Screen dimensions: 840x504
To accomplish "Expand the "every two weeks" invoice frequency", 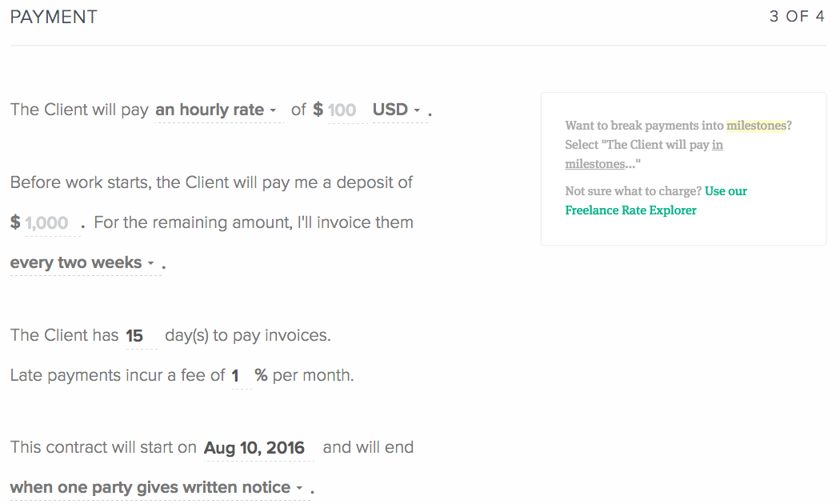I will click(76, 263).
